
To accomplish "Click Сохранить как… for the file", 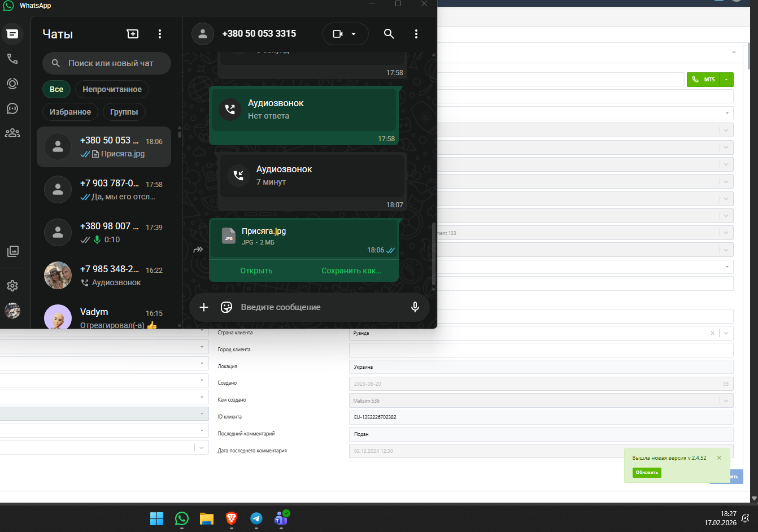I will (x=351, y=271).
